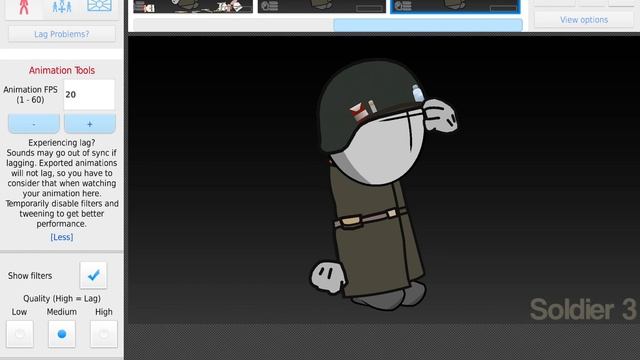Screen dimensions: 640x360
Task: Select Low quality radio button
Action: (20, 334)
